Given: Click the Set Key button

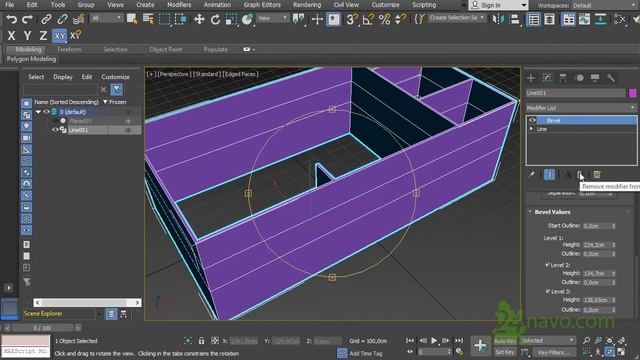Looking at the screenshot, I should [x=505, y=352].
